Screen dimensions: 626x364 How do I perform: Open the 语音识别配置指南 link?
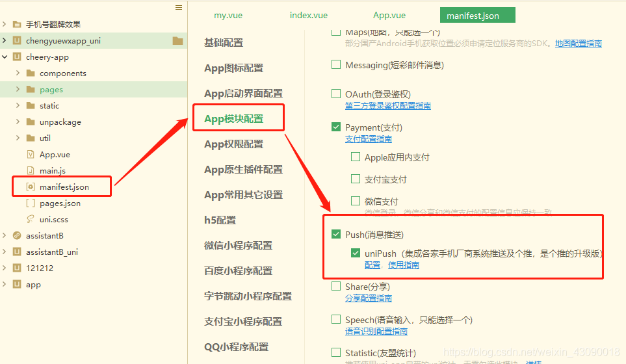(x=376, y=331)
